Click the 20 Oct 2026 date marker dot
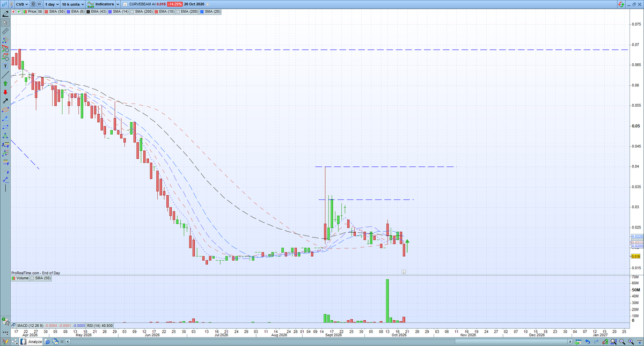 point(207,4)
